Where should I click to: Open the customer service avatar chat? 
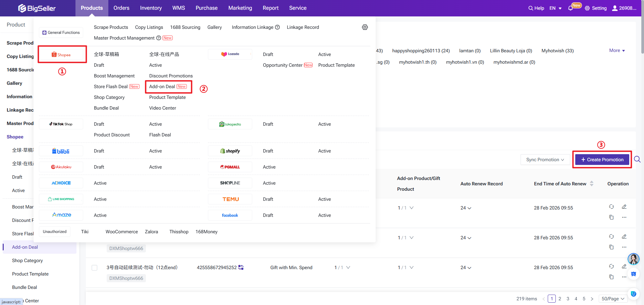point(633,259)
